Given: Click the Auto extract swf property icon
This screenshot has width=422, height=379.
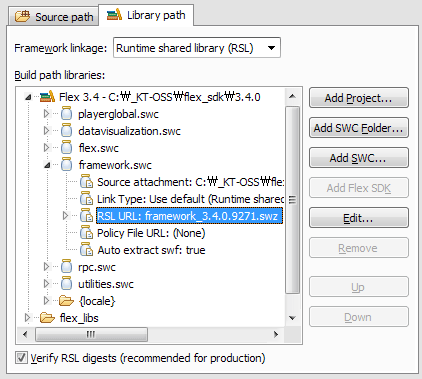Looking at the screenshot, I should point(86,250).
